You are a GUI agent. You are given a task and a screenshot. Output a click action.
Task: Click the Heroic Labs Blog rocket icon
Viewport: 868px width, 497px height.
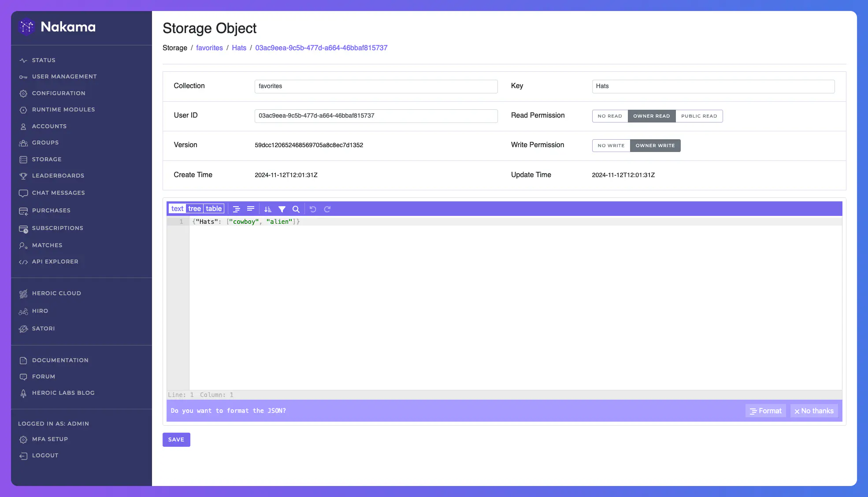tap(23, 393)
